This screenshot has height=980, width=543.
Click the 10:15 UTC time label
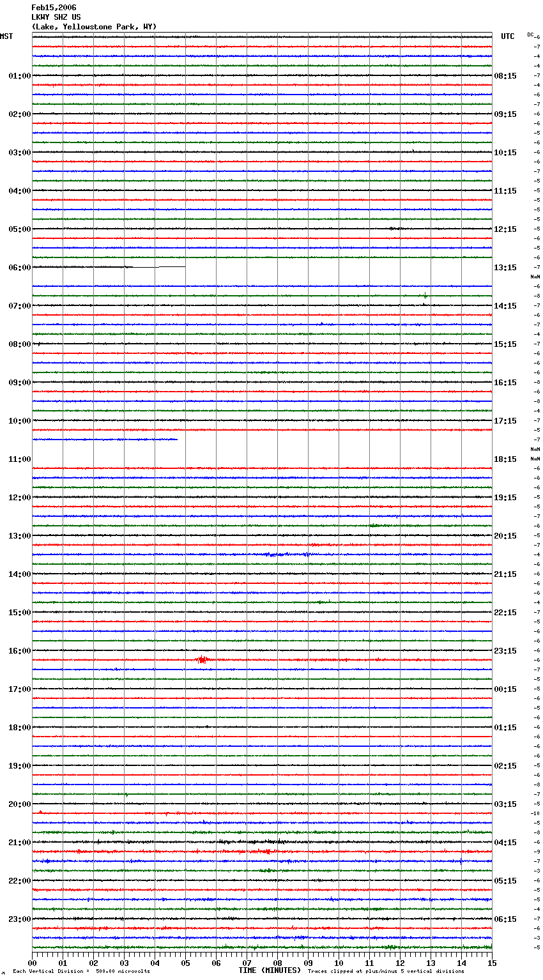tap(505, 153)
